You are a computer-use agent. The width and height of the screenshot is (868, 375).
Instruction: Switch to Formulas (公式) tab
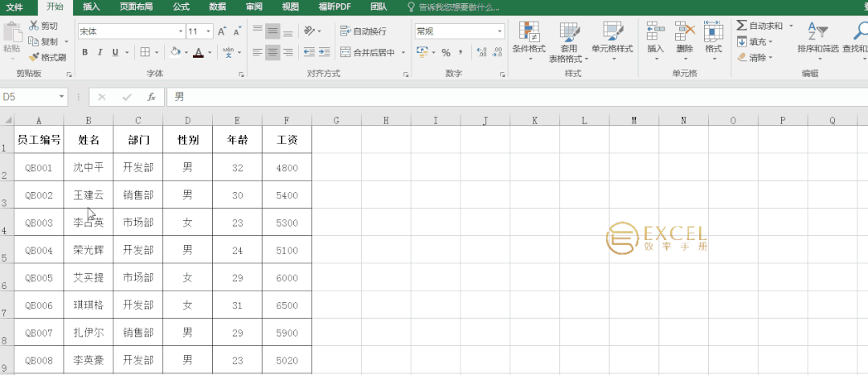tap(181, 7)
